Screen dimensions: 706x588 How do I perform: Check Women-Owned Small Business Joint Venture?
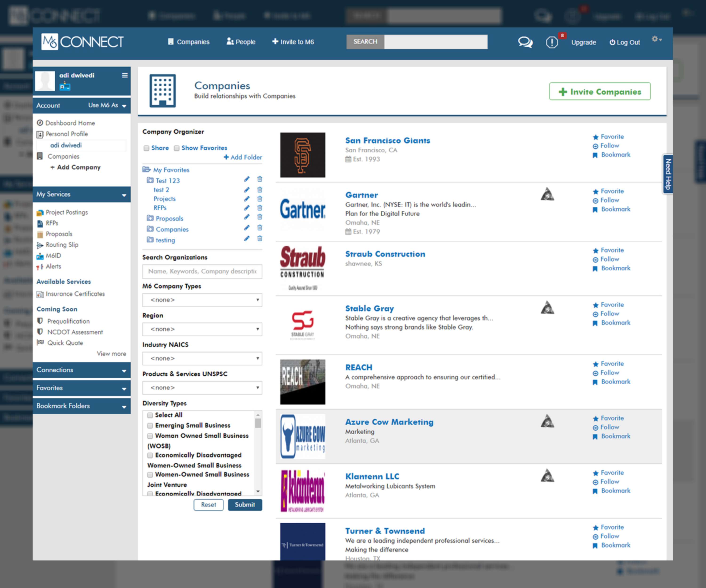(x=150, y=475)
